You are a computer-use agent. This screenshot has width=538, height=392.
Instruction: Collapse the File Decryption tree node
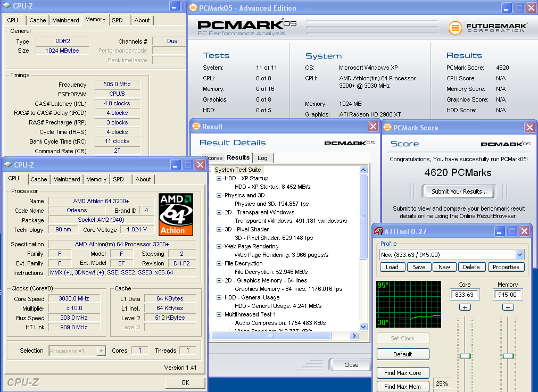click(x=219, y=263)
